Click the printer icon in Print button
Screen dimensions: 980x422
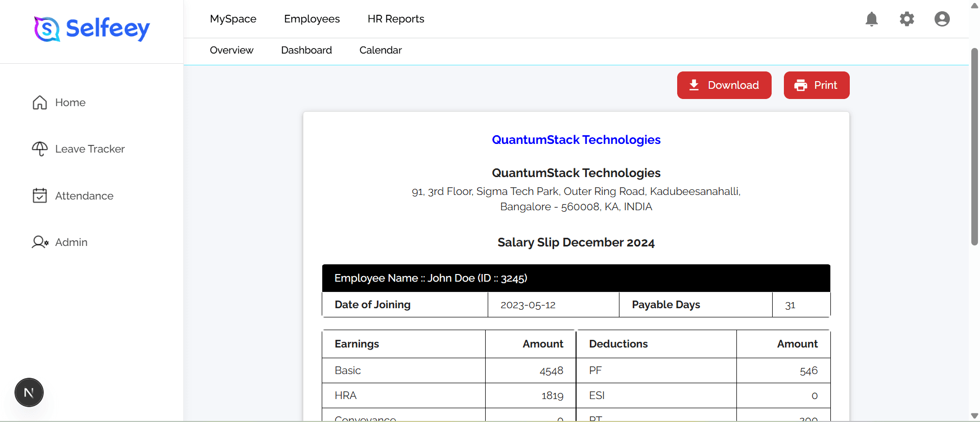click(x=801, y=85)
